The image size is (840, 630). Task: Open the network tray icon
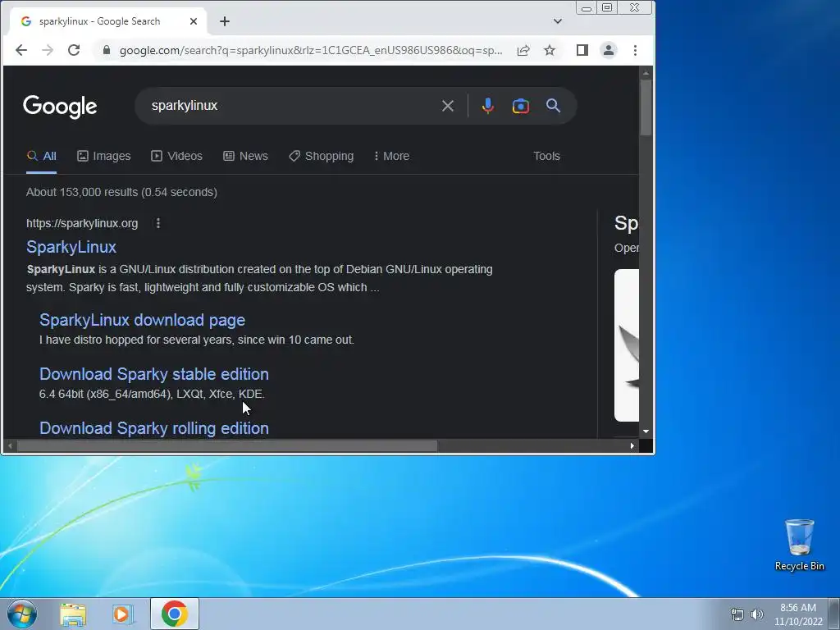pos(737,614)
